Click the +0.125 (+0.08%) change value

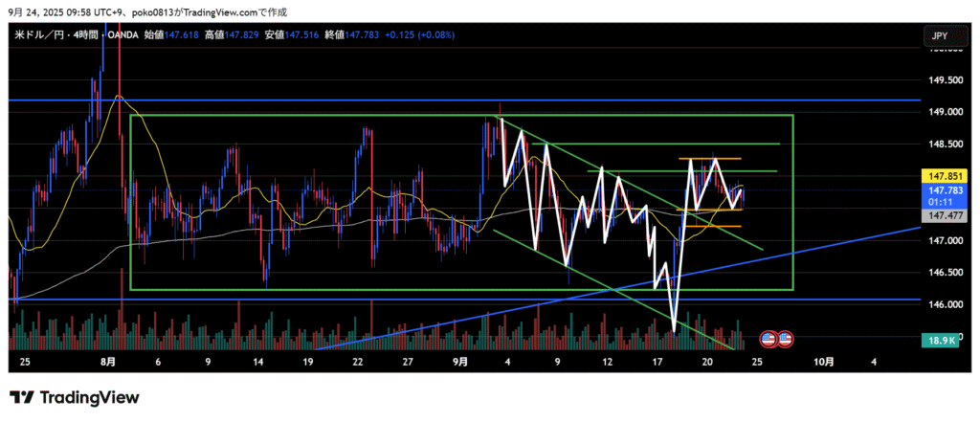point(419,34)
